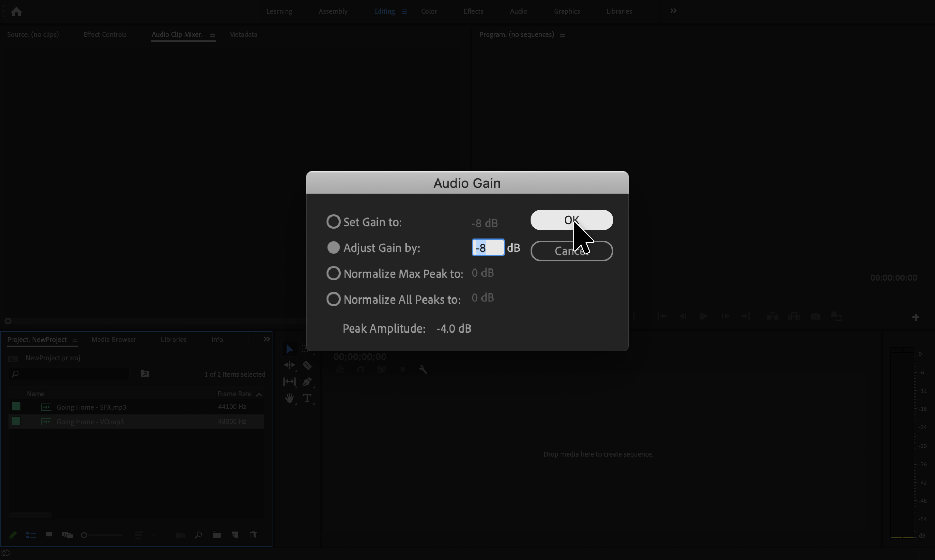935x560 pixels.
Task: Select the Pen tool in tools panel
Action: point(307,382)
